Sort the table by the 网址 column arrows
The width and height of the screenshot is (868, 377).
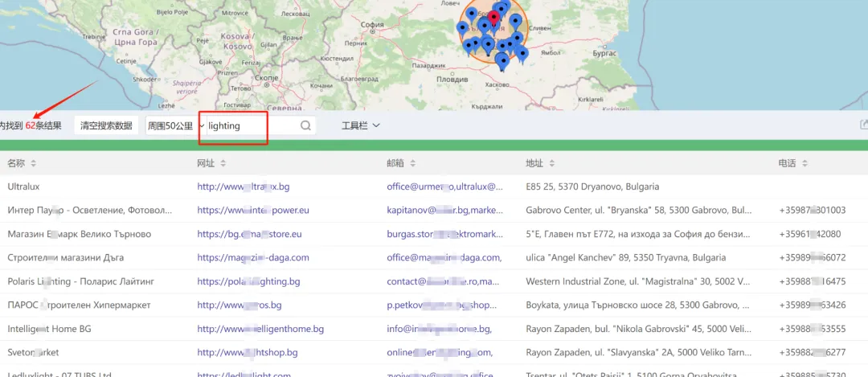pos(223,163)
